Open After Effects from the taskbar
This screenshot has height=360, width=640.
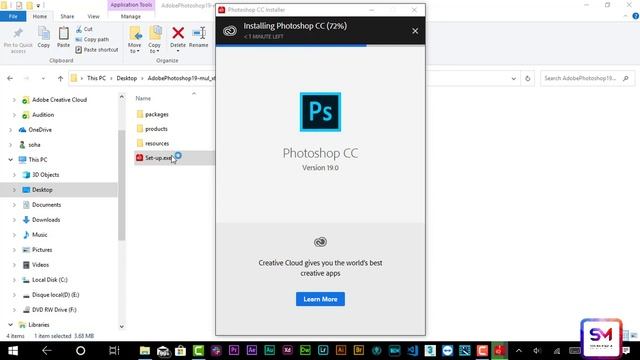(252, 350)
